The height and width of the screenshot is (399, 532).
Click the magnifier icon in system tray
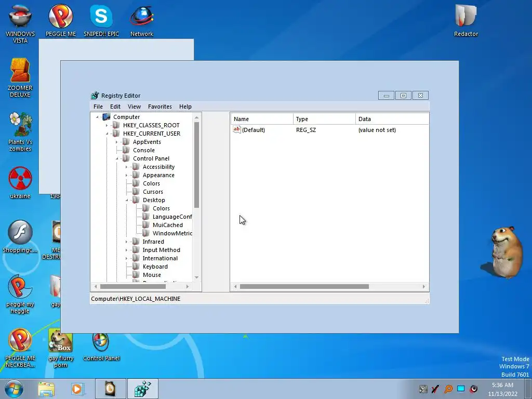[448, 389]
